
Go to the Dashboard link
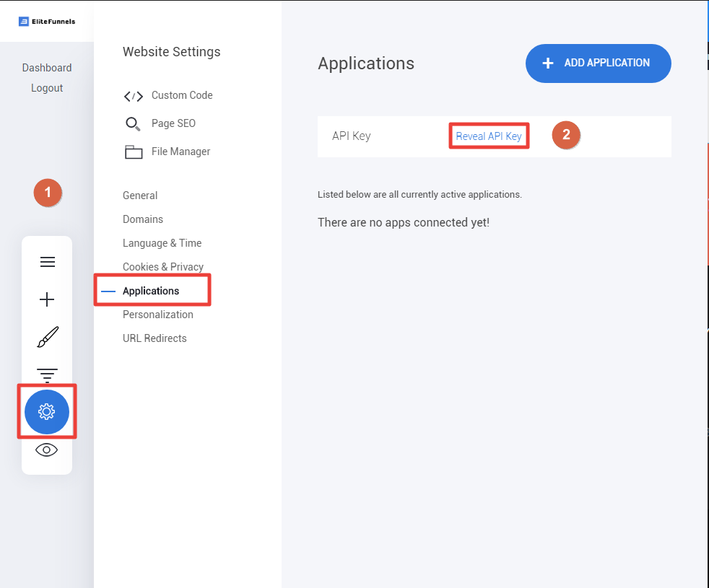point(47,68)
